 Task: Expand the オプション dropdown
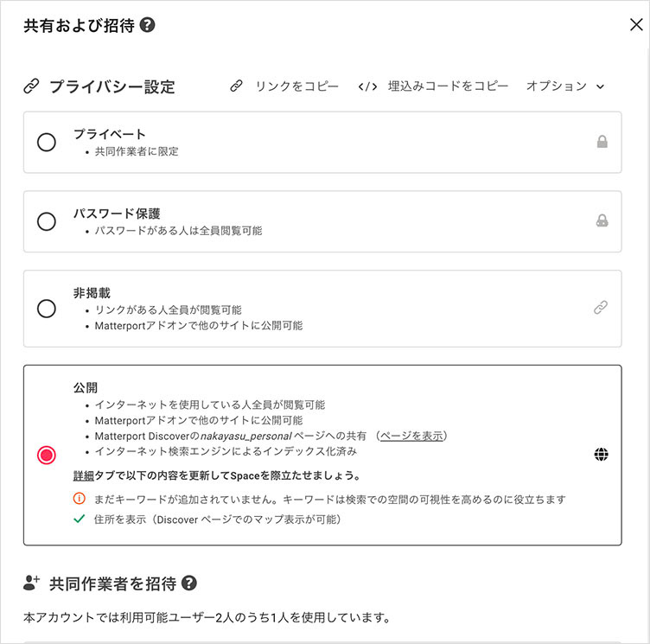coord(557,86)
